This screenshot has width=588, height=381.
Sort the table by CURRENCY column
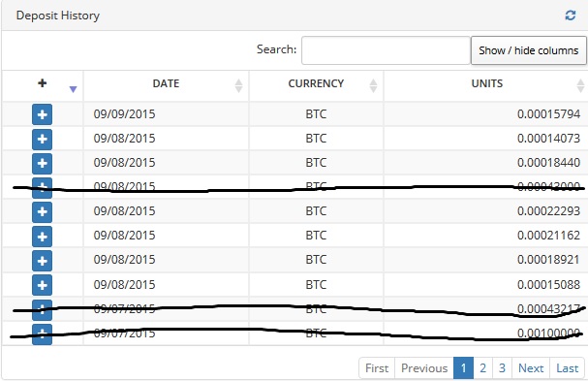click(316, 85)
